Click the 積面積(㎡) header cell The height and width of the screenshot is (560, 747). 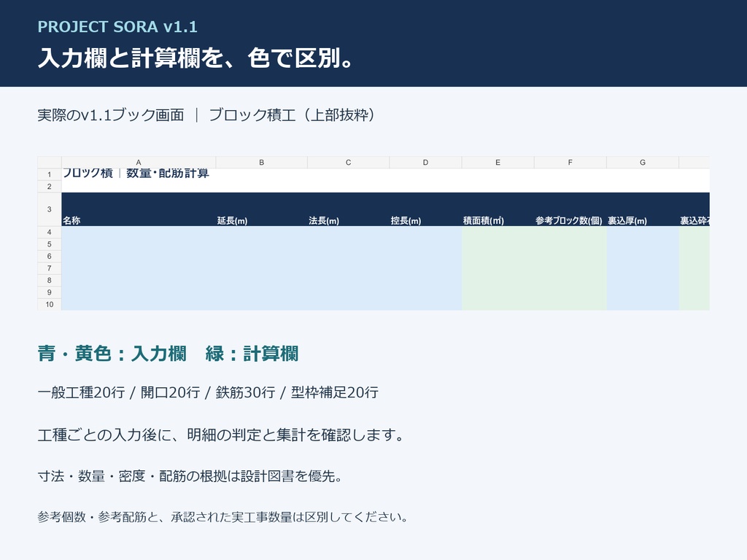pos(498,209)
